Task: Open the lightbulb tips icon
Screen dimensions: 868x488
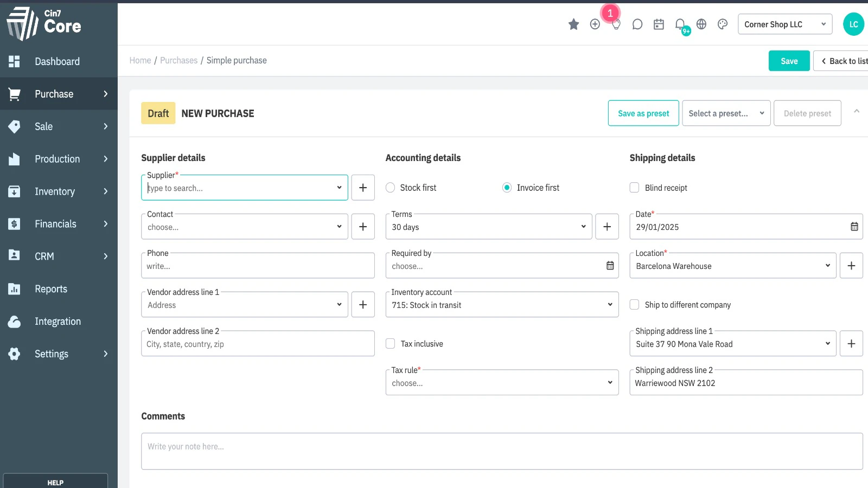Action: (x=616, y=24)
